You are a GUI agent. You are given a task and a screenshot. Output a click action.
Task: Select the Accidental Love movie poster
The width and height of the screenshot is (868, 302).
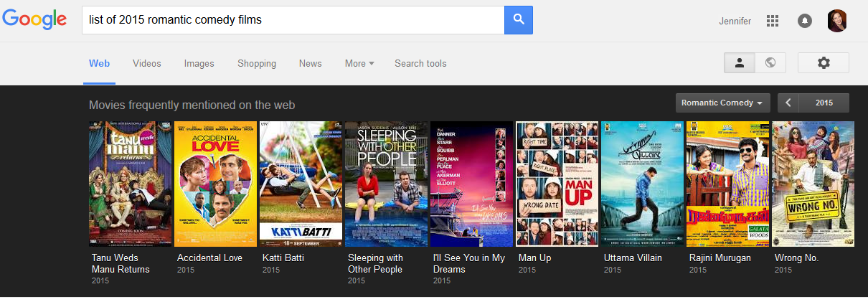pos(215,184)
